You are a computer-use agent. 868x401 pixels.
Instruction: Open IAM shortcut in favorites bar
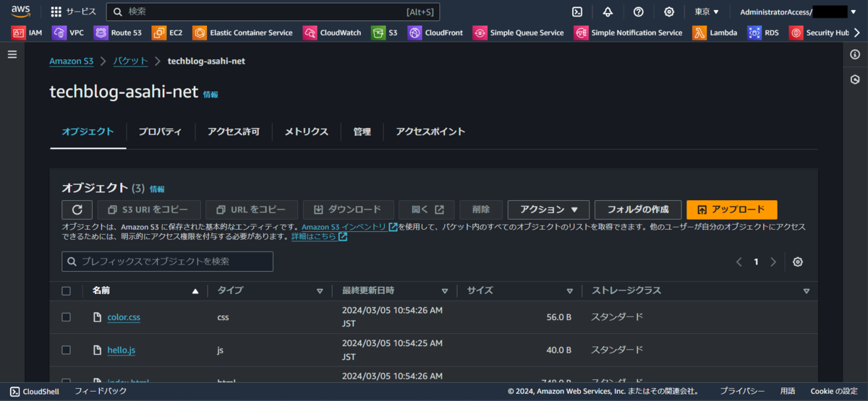pos(27,33)
